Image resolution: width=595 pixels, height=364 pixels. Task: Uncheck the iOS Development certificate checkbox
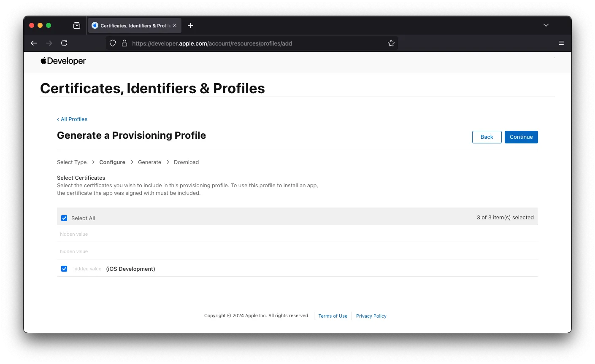tap(64, 269)
